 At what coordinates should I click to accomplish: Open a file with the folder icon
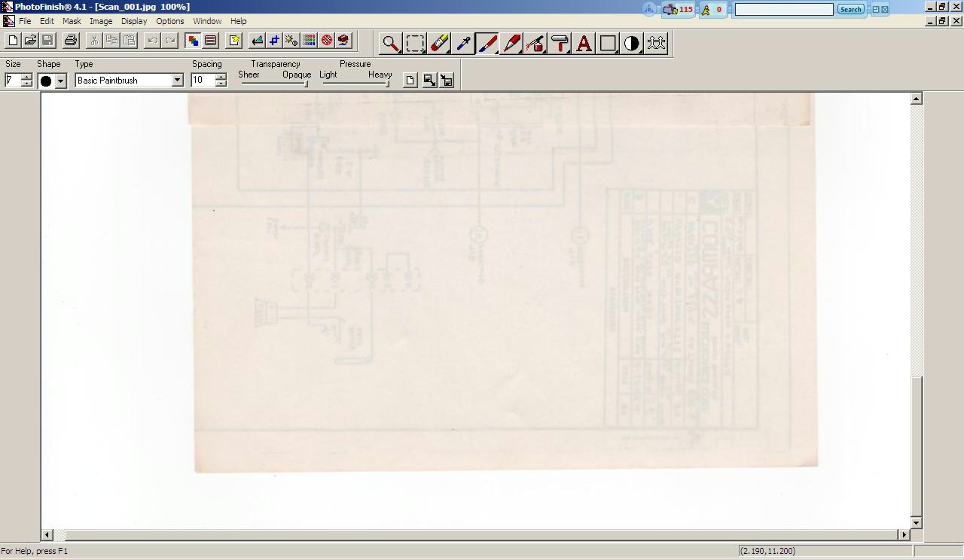pos(30,40)
